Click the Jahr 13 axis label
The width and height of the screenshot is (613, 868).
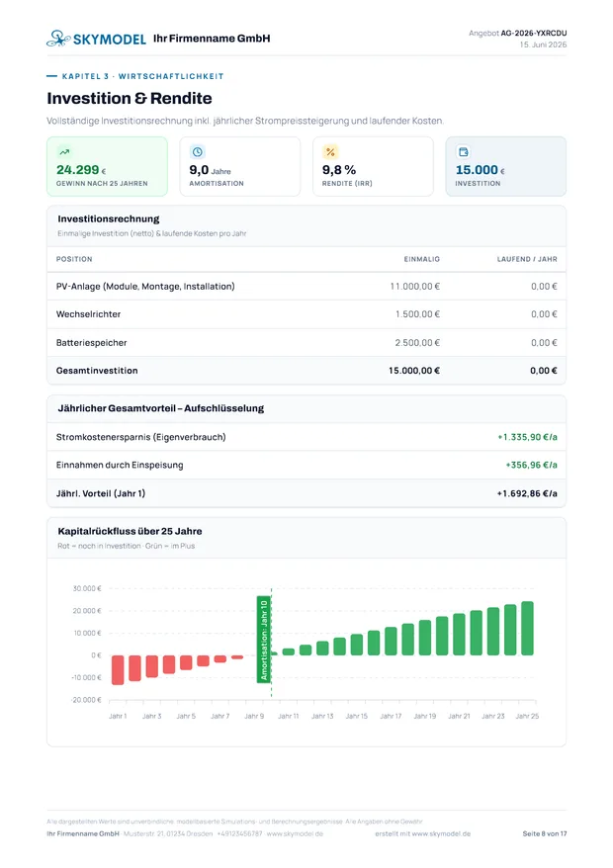(x=322, y=716)
